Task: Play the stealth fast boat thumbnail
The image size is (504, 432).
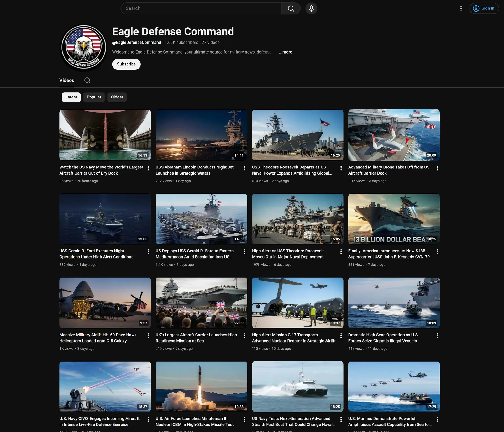Action: [x=298, y=387]
